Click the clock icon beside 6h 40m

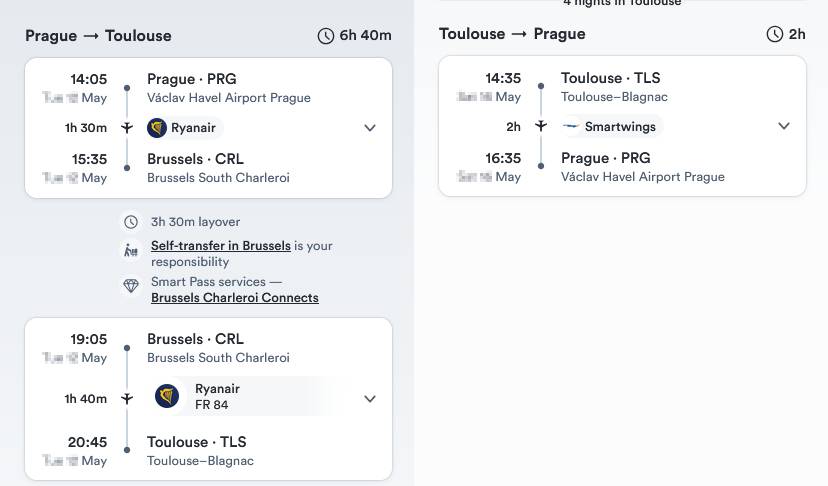pyautogui.click(x=326, y=36)
